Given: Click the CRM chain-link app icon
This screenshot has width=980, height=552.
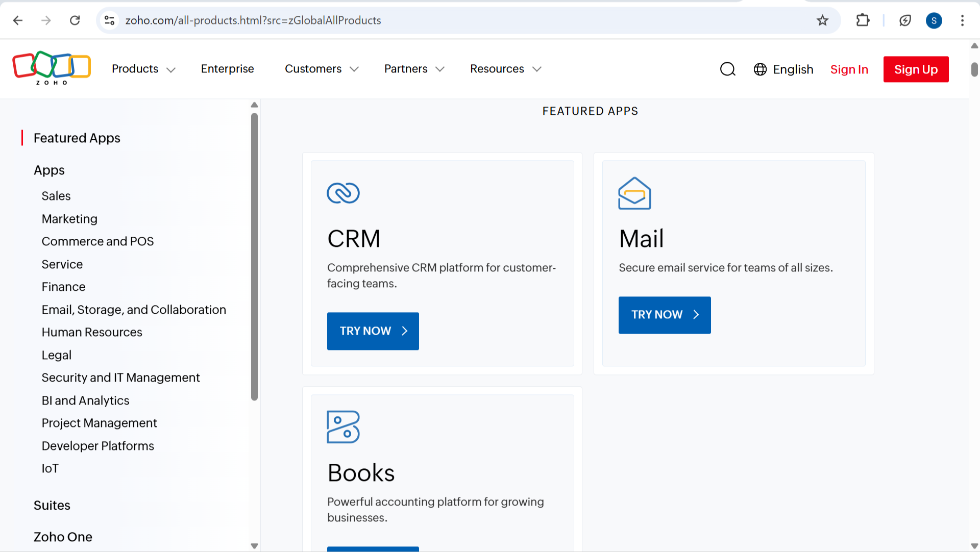Looking at the screenshot, I should [x=343, y=193].
